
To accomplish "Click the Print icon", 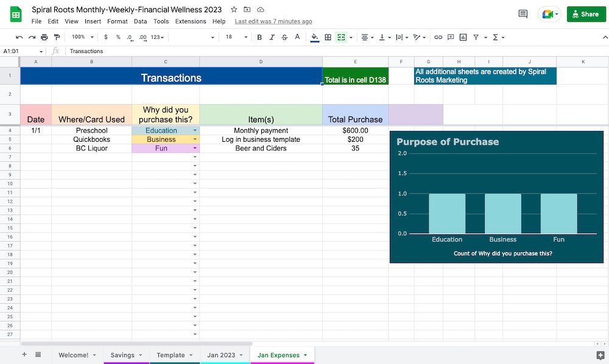I will click(44, 37).
